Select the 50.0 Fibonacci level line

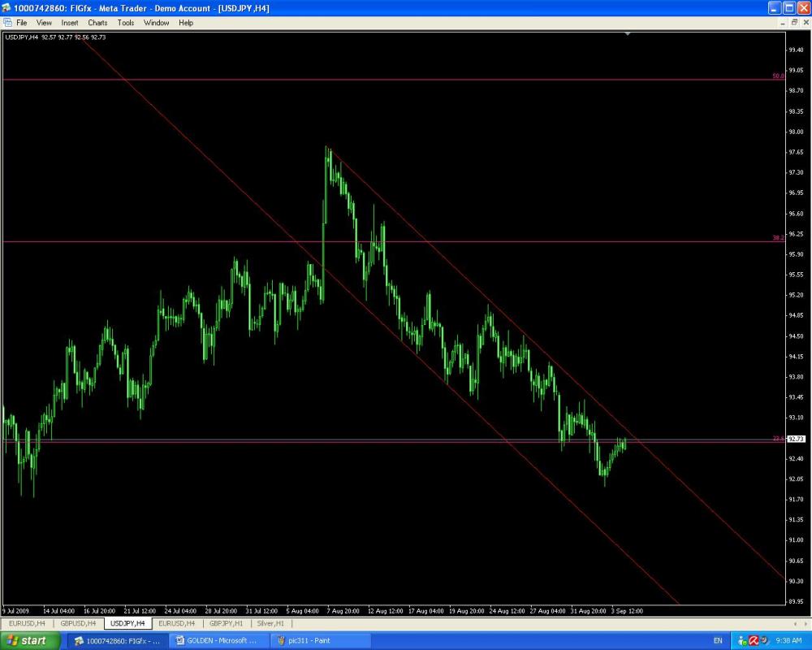tap(394, 80)
